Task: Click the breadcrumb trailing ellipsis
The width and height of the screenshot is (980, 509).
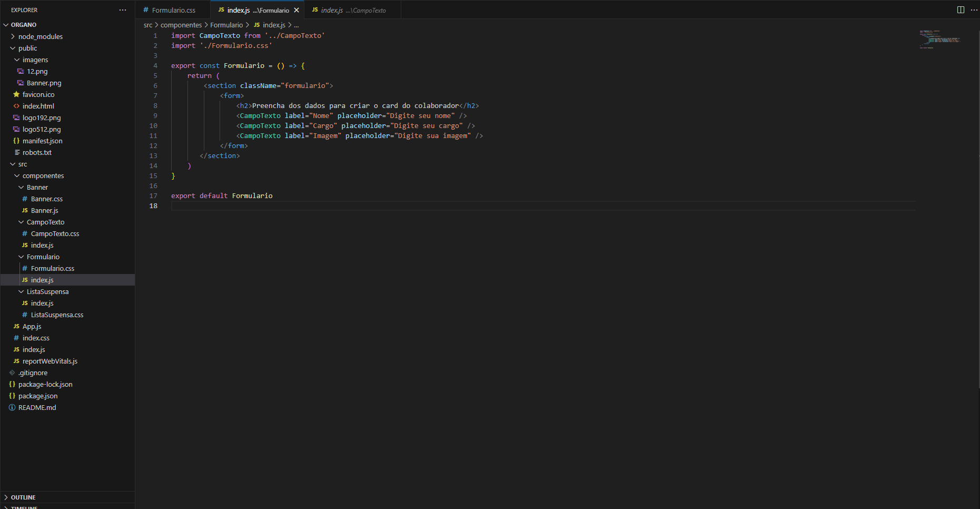Action: tap(296, 25)
